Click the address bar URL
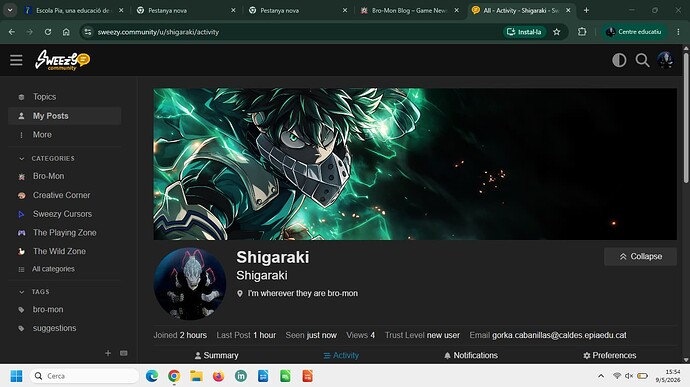Viewport: 690px width, 387px height. (158, 32)
